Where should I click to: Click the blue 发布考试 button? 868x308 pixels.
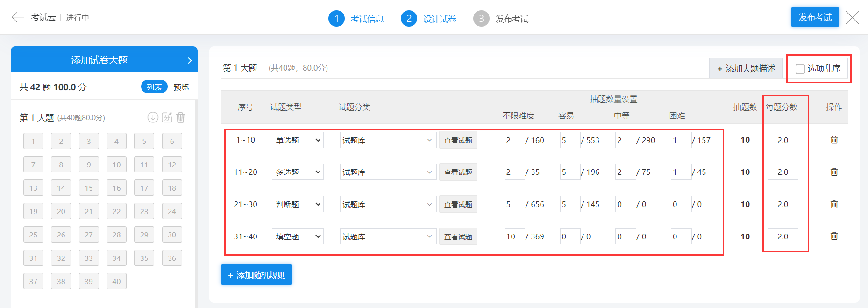[x=815, y=17]
